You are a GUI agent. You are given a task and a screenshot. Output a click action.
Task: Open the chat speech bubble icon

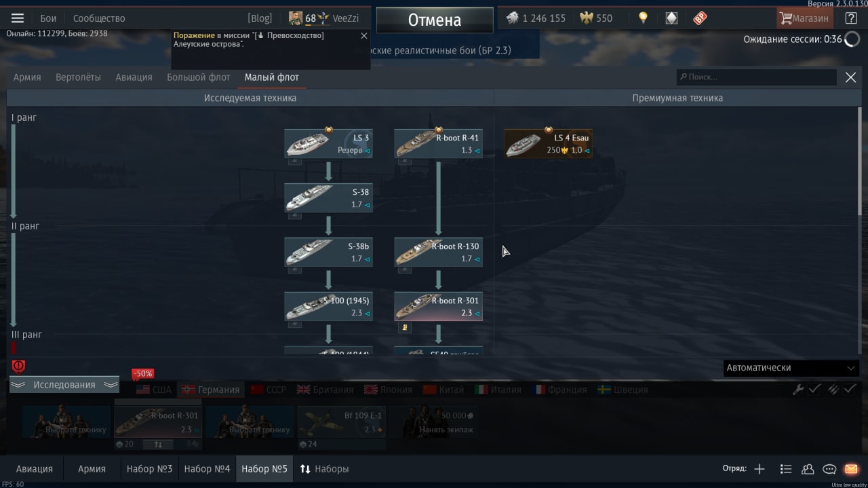tap(829, 469)
